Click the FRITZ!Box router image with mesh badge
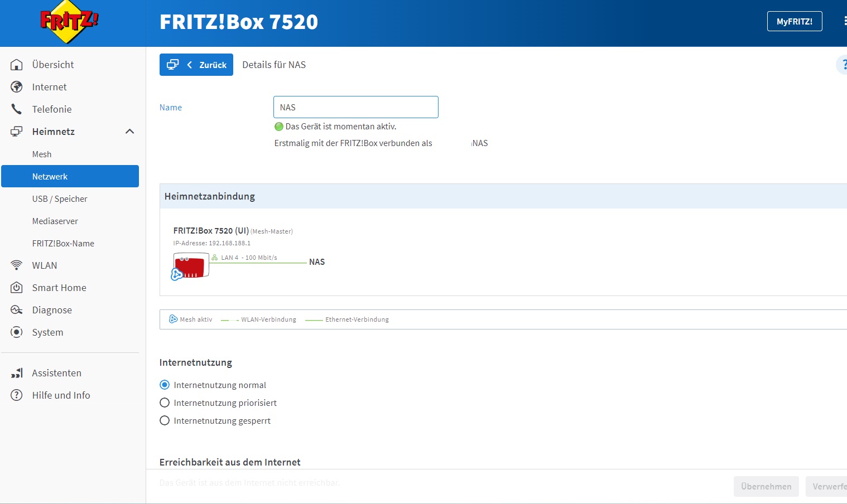Image resolution: width=847 pixels, height=504 pixels. tap(190, 266)
